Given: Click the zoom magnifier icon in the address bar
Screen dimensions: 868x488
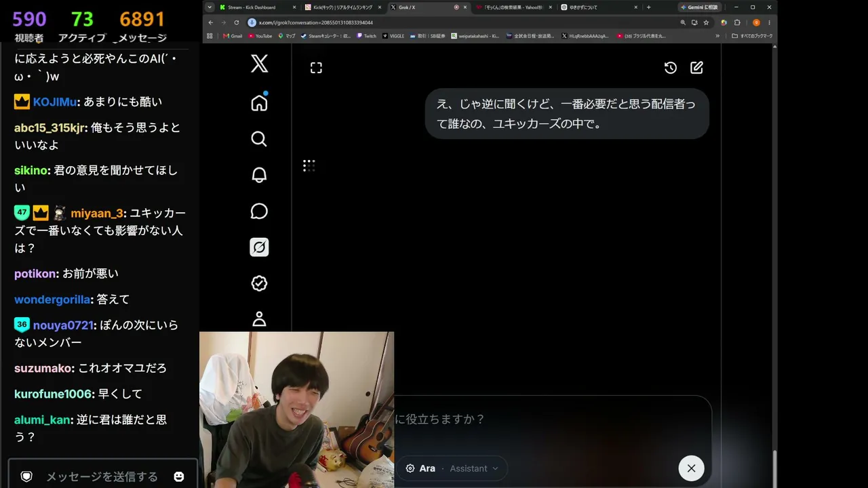Looking at the screenshot, I should click(x=682, y=22).
